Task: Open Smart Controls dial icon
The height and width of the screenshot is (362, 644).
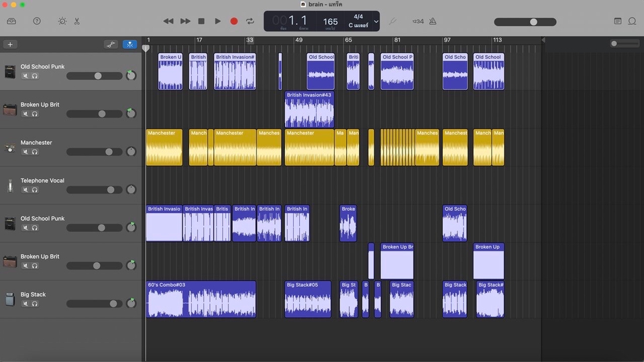Action: click(x=62, y=21)
